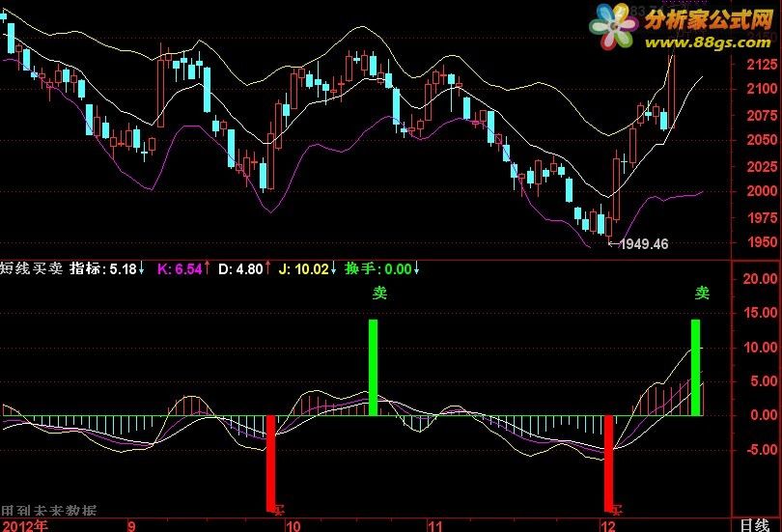Click the 0.00 indicator axis value
Screen dimensions: 782x532
tap(764, 415)
